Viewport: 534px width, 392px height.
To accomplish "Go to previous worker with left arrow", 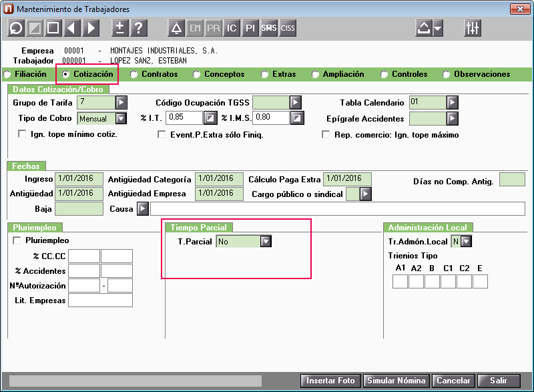I will coord(71,28).
